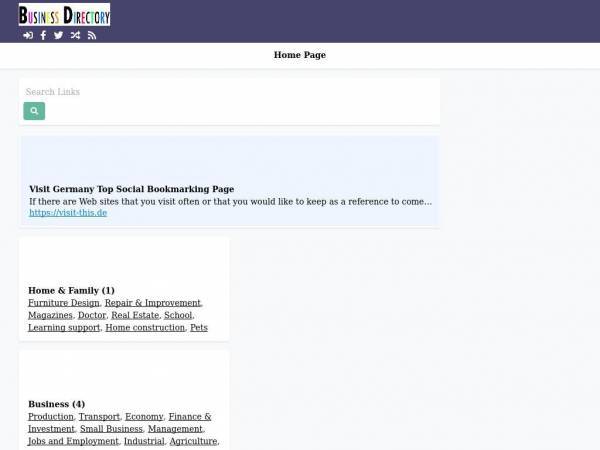Click the bookmarking page description text

[230, 201]
